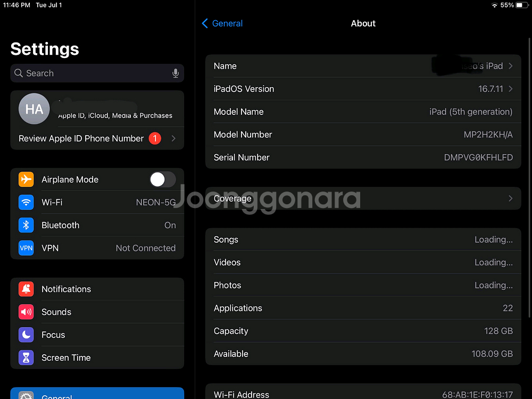Tap the Model Name row
The height and width of the screenshot is (399, 532).
363,112
